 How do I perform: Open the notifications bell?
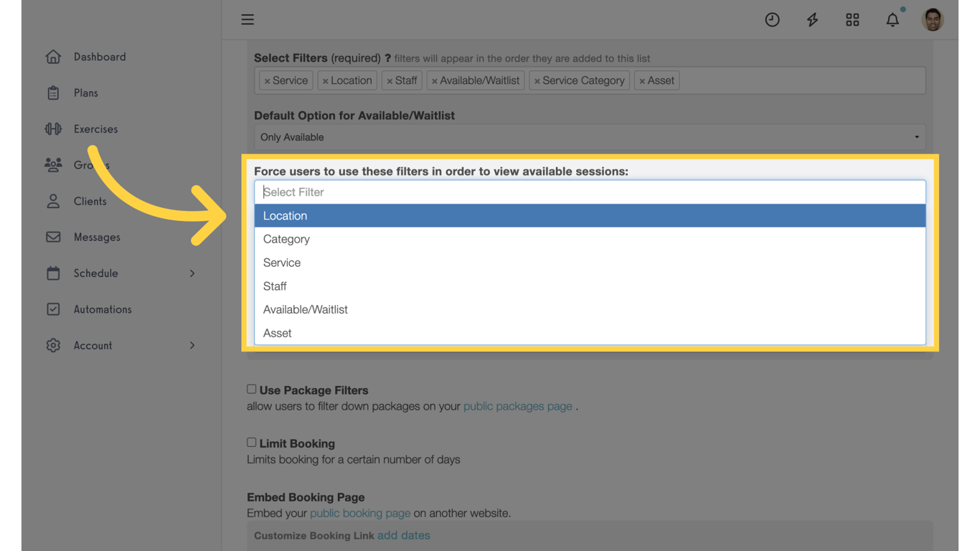(x=892, y=20)
